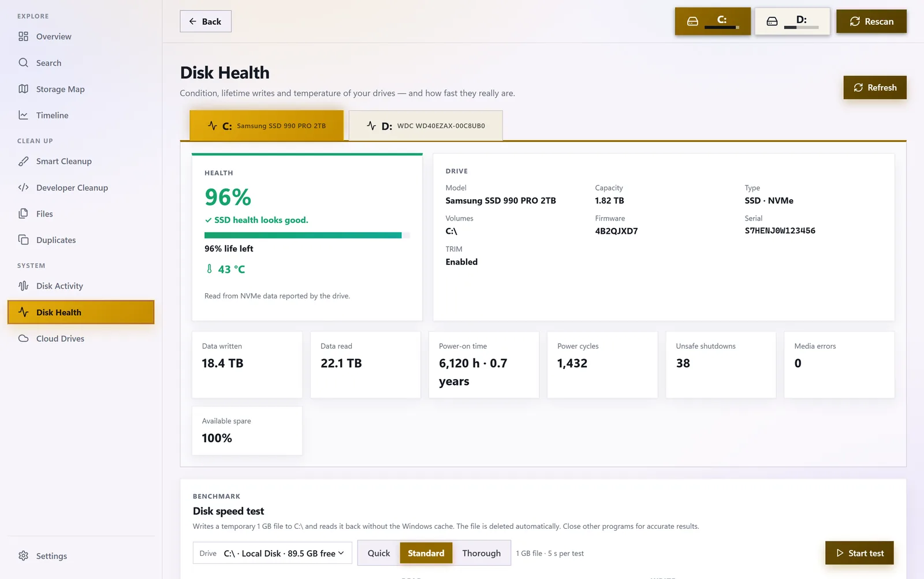Screen dimensions: 924x579
Task: Click the Settings gear icon
Action: click(x=23, y=555)
